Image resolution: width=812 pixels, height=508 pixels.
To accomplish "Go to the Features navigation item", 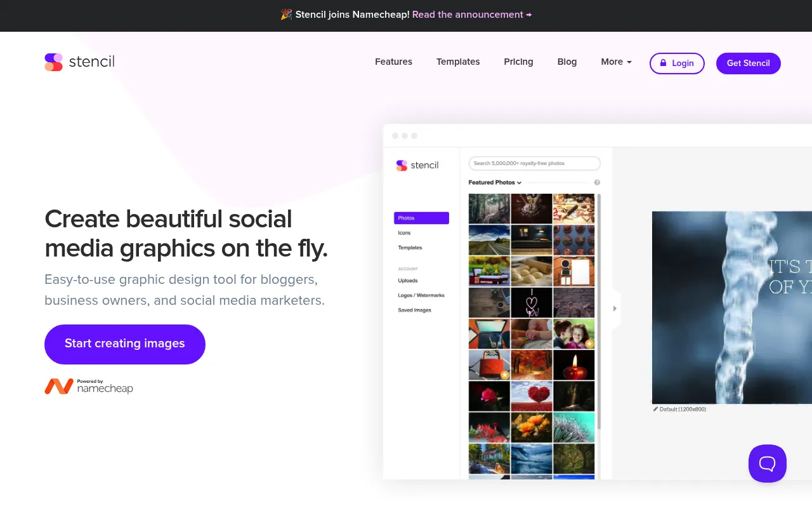I will pyautogui.click(x=393, y=62).
